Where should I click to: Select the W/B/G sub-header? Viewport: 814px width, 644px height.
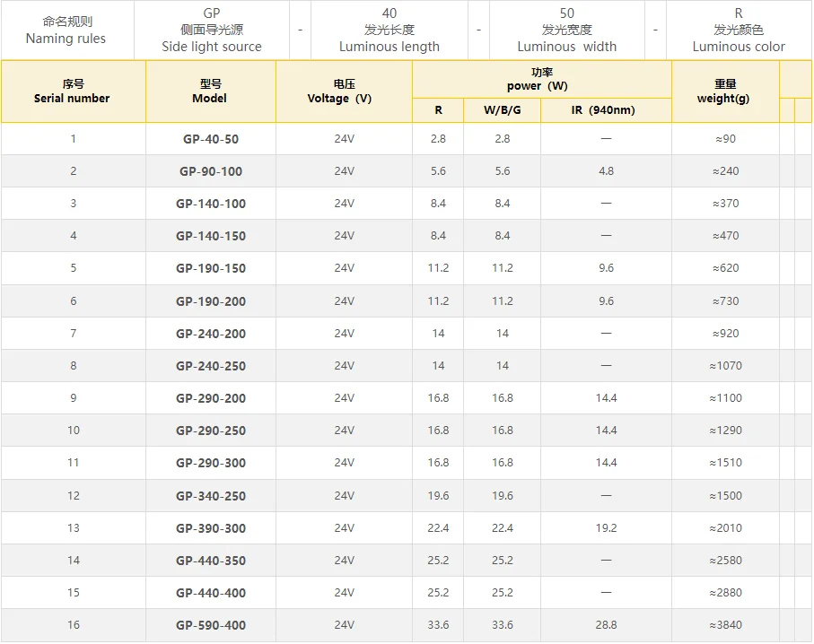tap(502, 110)
